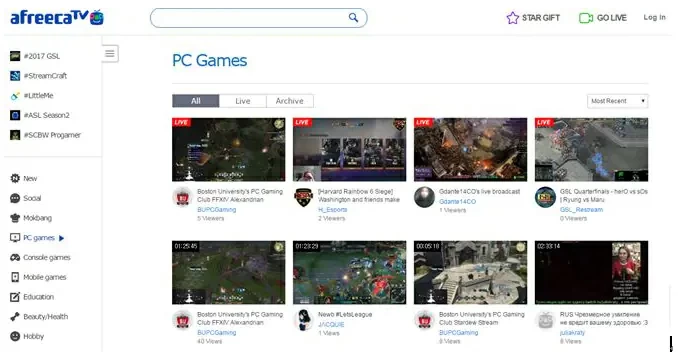This screenshot has height=363, width=678.
Task: Click the H_Esports channel avatar
Action: pyautogui.click(x=304, y=197)
